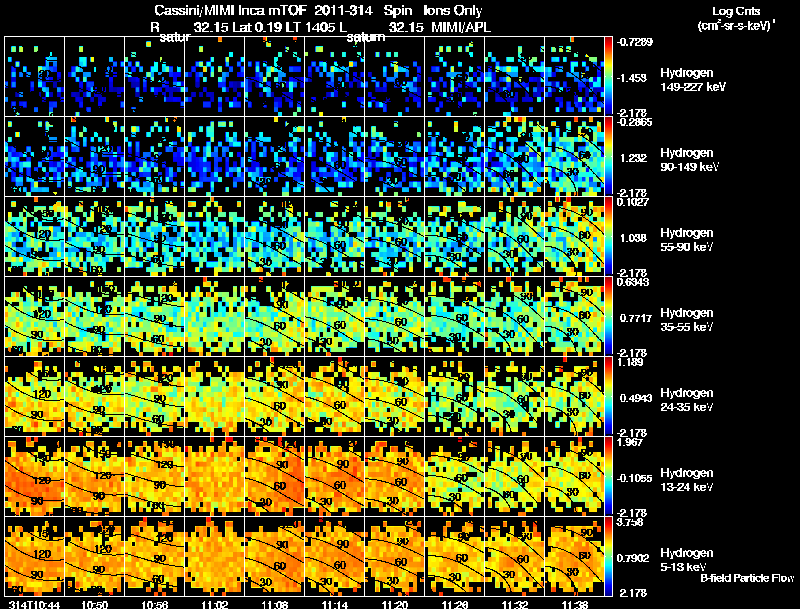Click the Hydrogen 24-35 keV label
800x609 pixels.
point(687,400)
